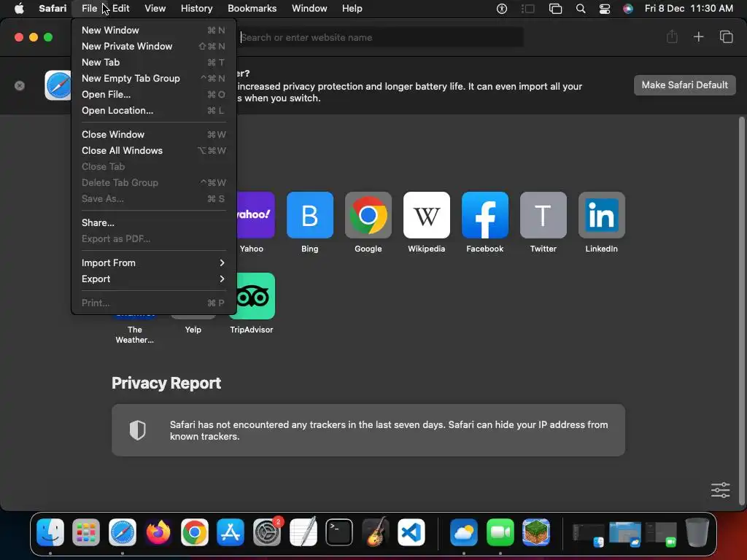The image size is (747, 560).
Task: Select New Empty Tab Group
Action: tap(153, 79)
